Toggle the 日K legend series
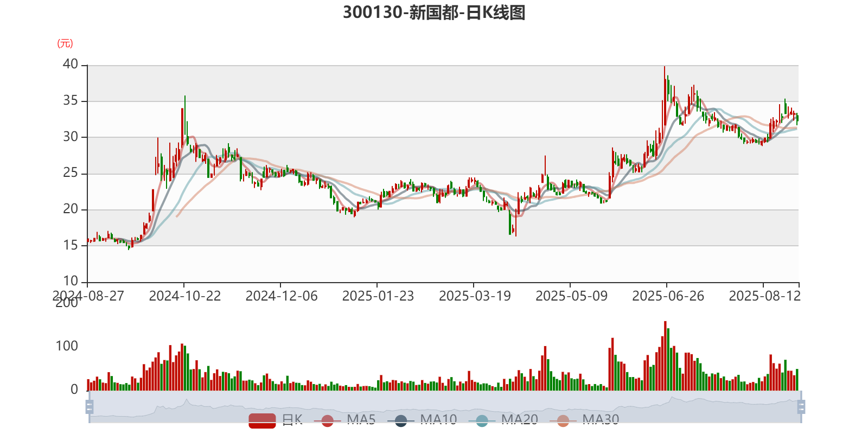868x434 pixels. click(276, 420)
